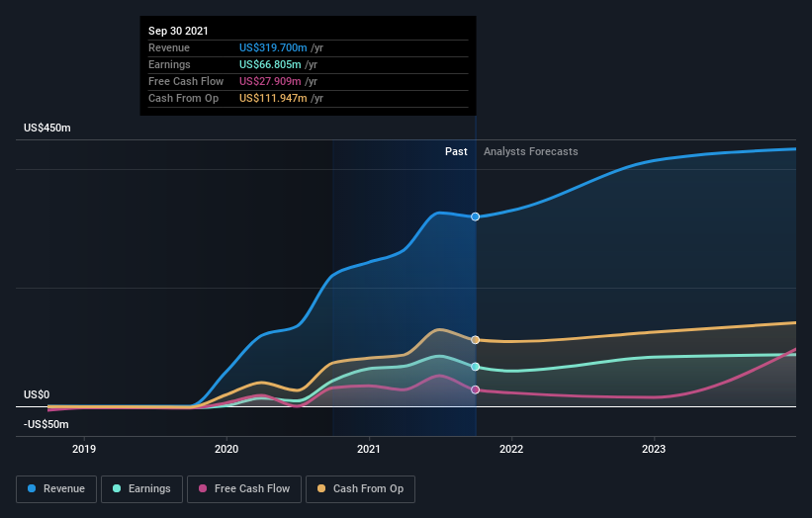Click the Analysts Forecasts label
Viewport: 812px width, 518px height.
[531, 151]
